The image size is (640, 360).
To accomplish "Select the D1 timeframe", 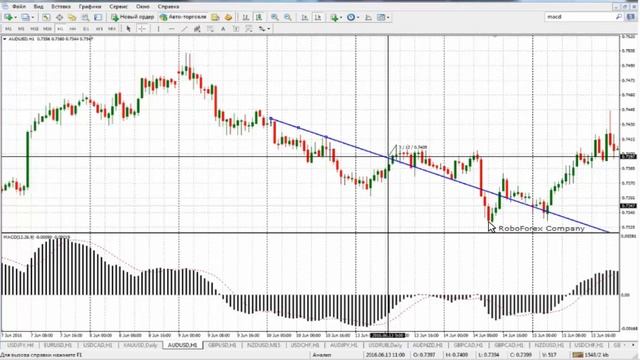I will click(x=86, y=29).
